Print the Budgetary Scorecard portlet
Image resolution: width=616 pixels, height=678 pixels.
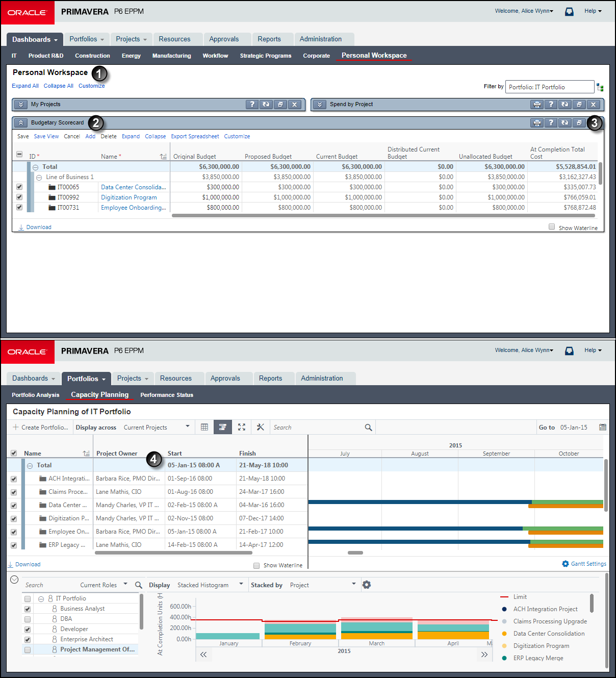[x=537, y=123]
